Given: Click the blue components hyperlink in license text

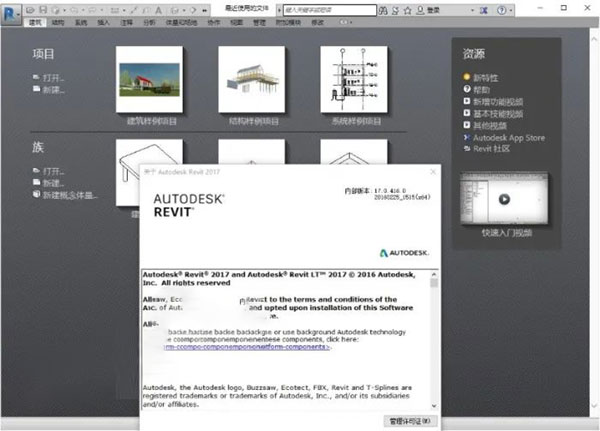Looking at the screenshot, I should (247, 347).
